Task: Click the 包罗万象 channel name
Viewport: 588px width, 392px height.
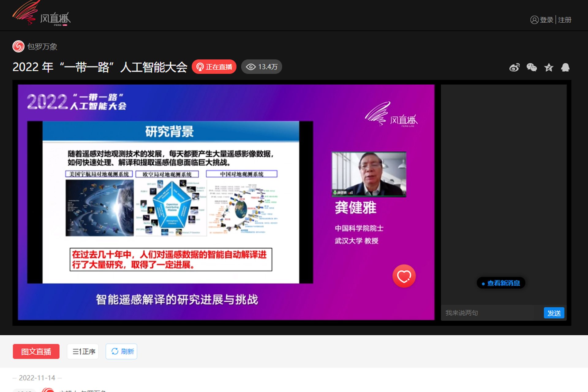Action: (x=42, y=47)
